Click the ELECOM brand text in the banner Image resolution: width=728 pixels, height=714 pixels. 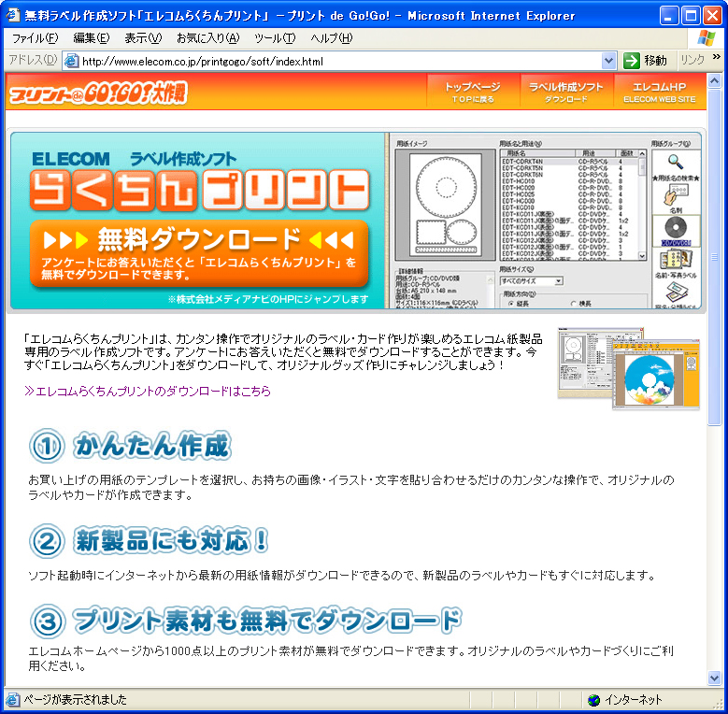coord(71,159)
